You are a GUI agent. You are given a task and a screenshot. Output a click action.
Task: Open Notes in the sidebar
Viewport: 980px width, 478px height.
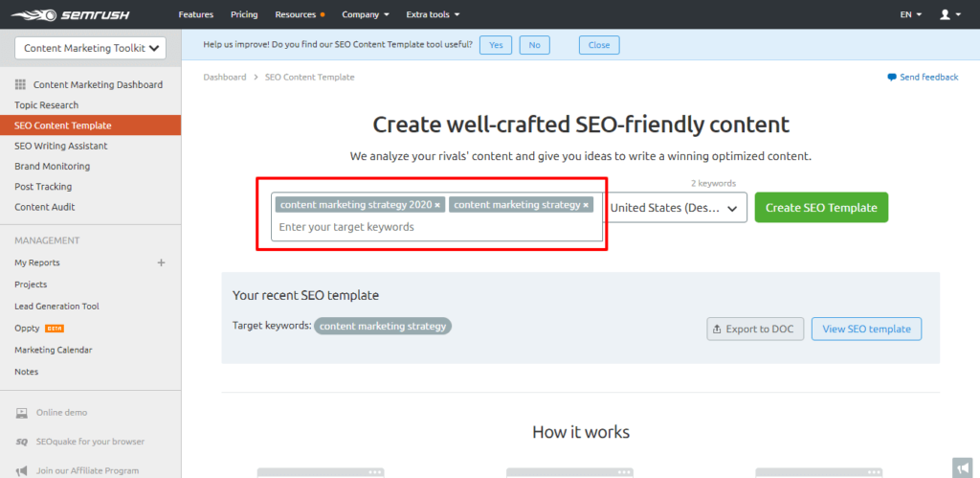(26, 372)
